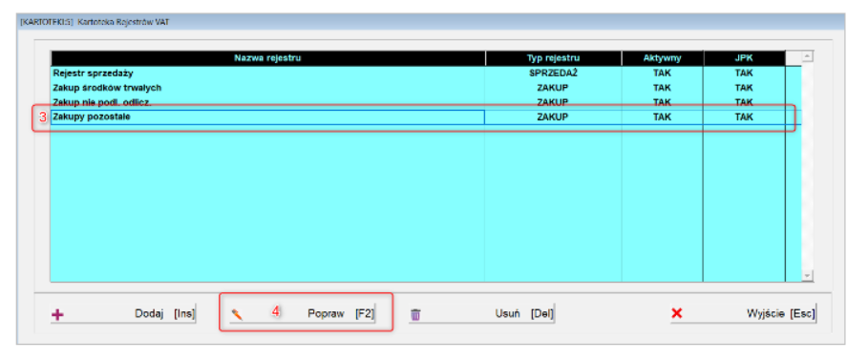The image size is (868, 361).
Task: Click the pencil icon on Popraw button
Action: click(237, 314)
